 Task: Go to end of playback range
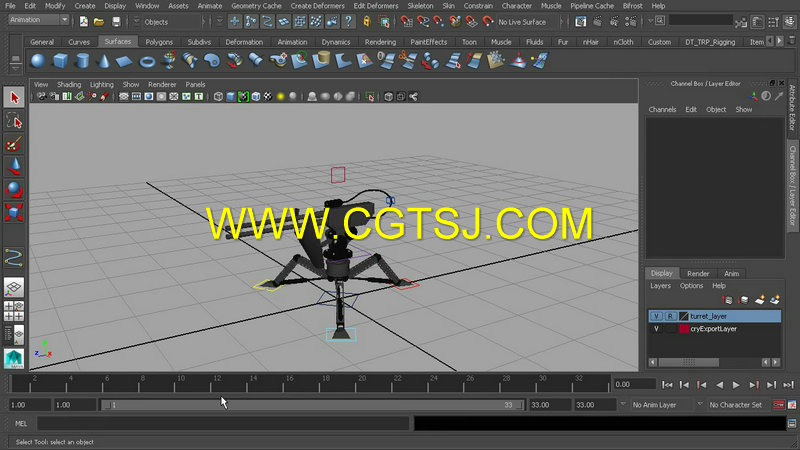[x=788, y=385]
